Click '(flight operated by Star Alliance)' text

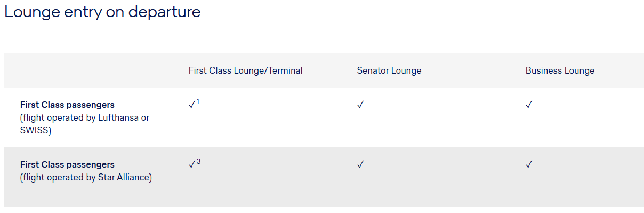point(86,177)
